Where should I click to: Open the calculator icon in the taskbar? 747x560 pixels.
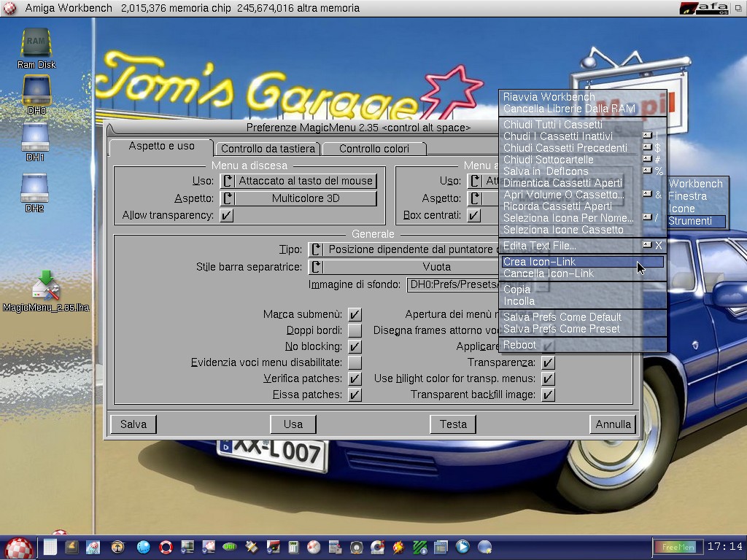294,547
